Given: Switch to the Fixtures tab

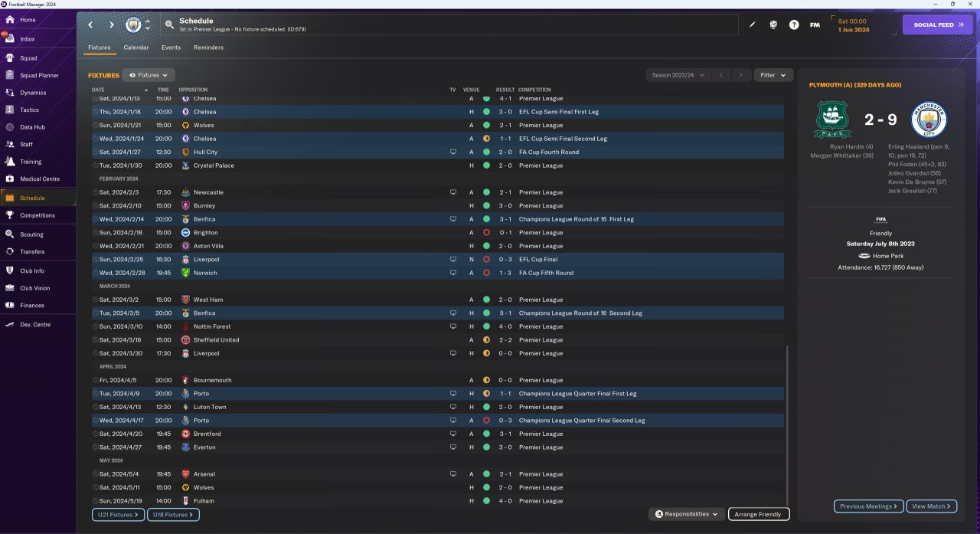Looking at the screenshot, I should coord(100,48).
